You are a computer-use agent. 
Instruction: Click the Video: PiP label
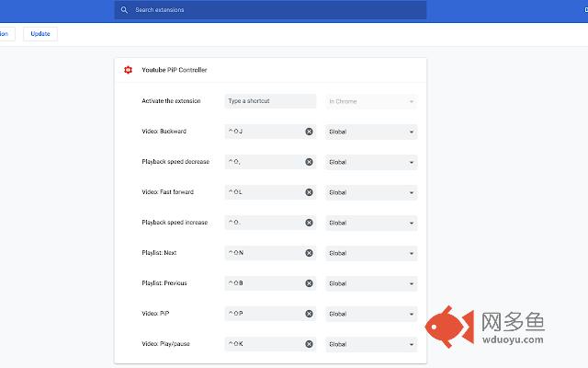click(x=155, y=314)
